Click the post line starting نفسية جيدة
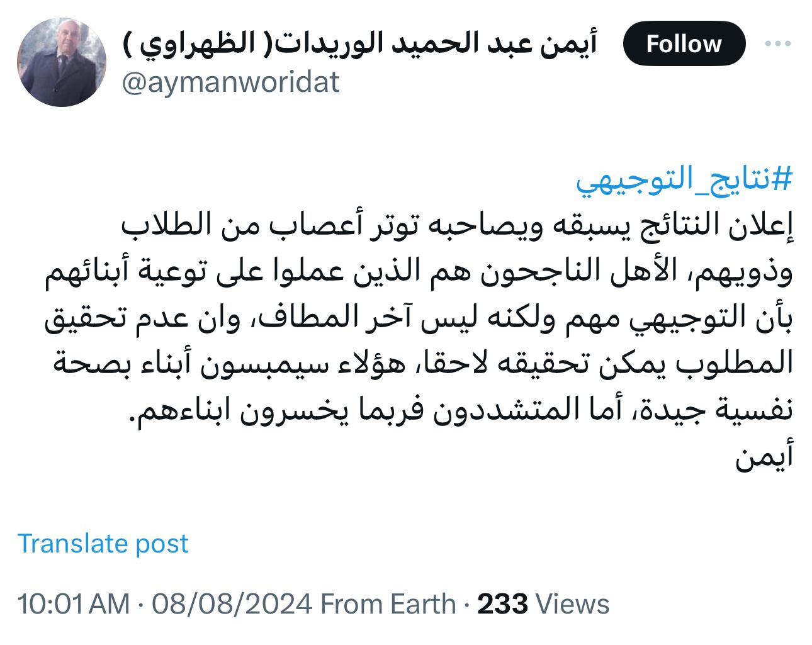Screen dimensions: 812x645 (x=465, y=410)
